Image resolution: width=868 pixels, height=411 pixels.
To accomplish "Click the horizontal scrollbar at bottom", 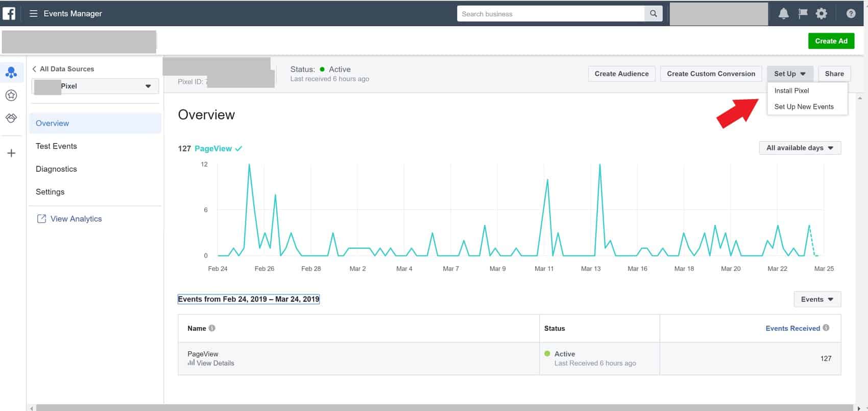I will tap(444, 407).
